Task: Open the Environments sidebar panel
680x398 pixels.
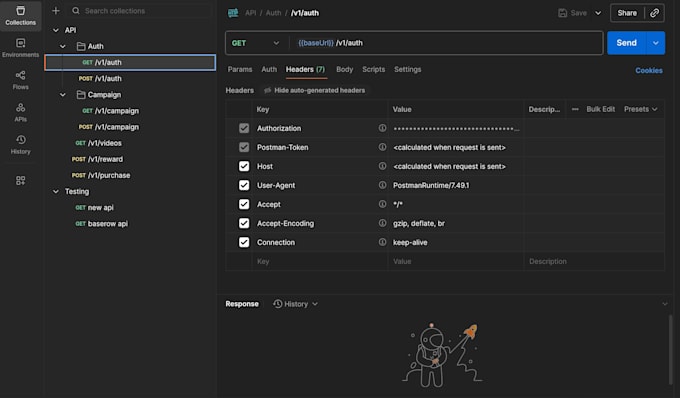Action: 20,48
